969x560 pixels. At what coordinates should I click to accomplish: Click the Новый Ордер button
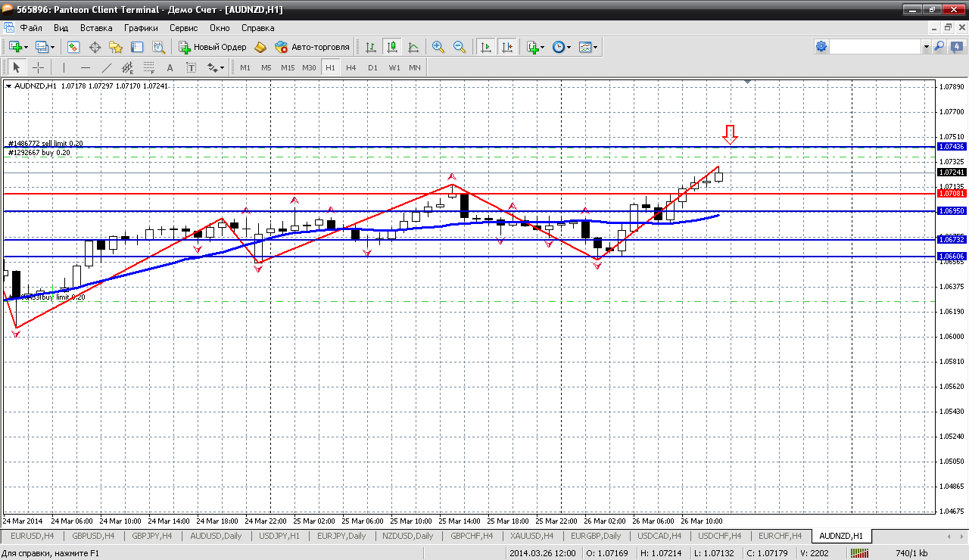tap(213, 47)
